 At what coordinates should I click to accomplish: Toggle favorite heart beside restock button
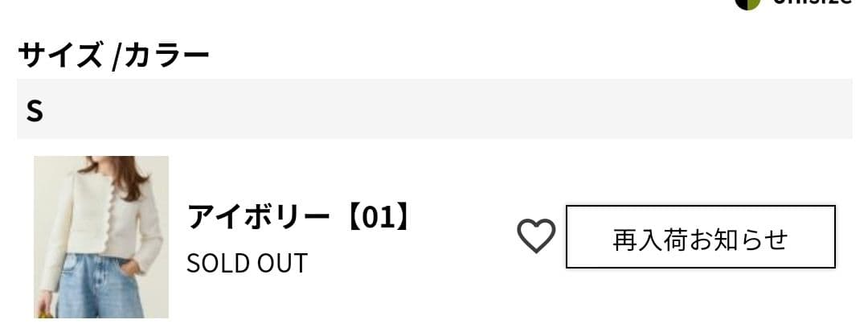point(535,236)
